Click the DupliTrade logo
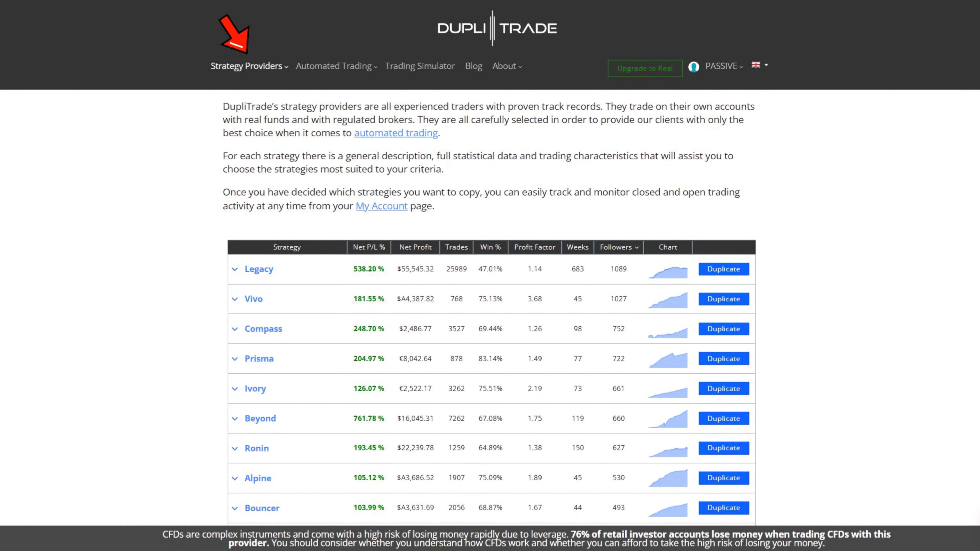 tap(497, 28)
